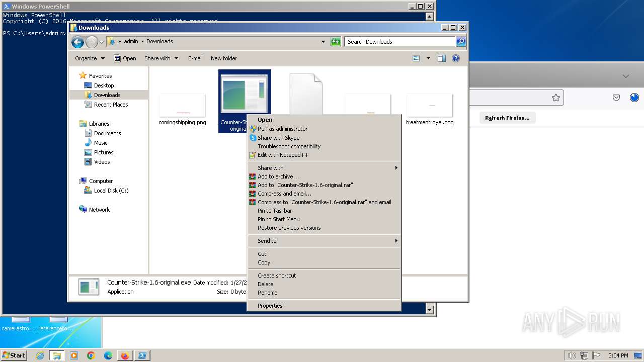Open recent pages dropdown beside nav arrows

click(x=101, y=42)
